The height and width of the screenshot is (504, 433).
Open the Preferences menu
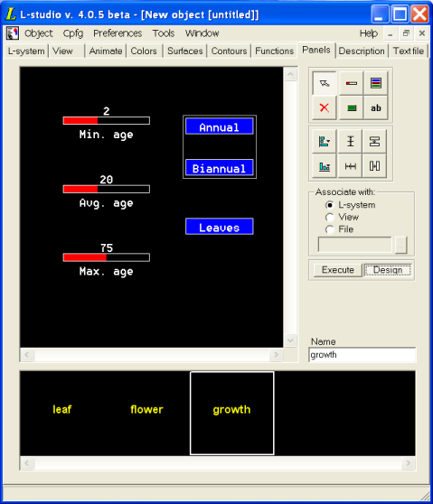point(118,33)
